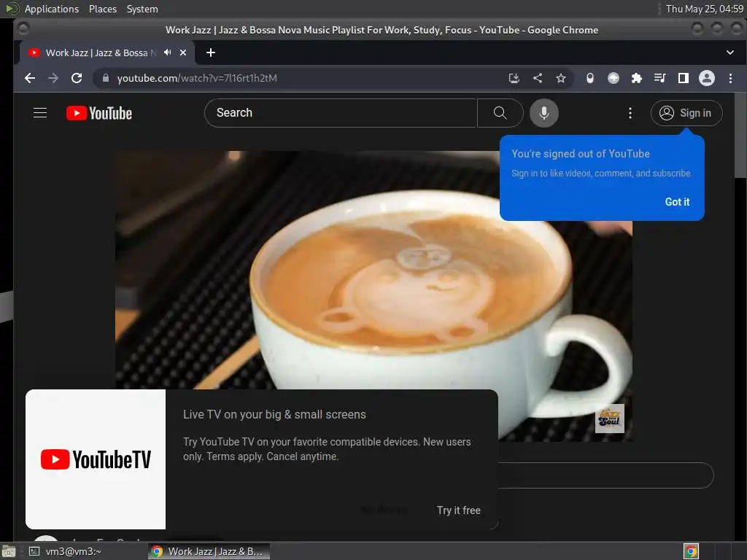Screen dimensions: 747x560
Task: Click YouTube TV logo in promo
Action: click(x=96, y=459)
